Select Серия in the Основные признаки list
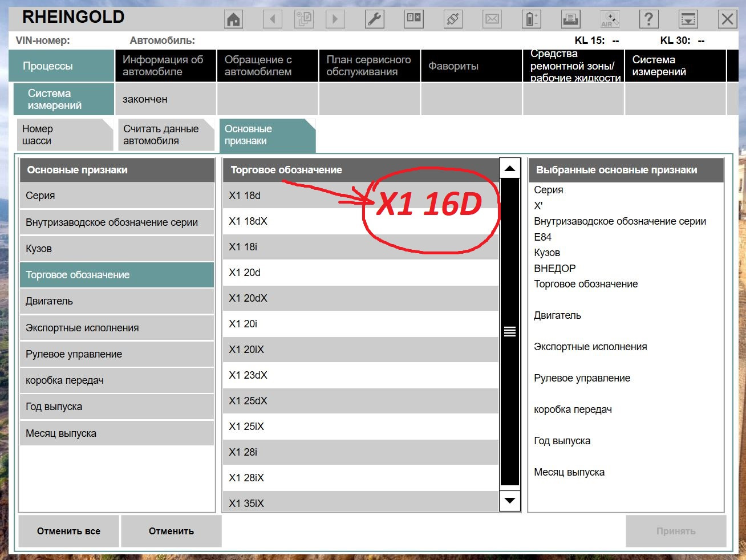Viewport: 746px width, 560px height. pos(117,196)
